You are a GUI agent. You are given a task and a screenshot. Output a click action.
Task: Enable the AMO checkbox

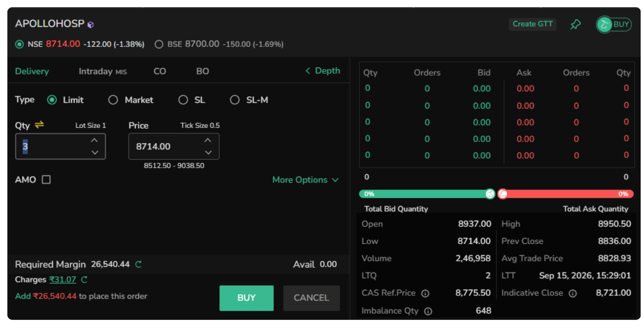click(x=46, y=180)
